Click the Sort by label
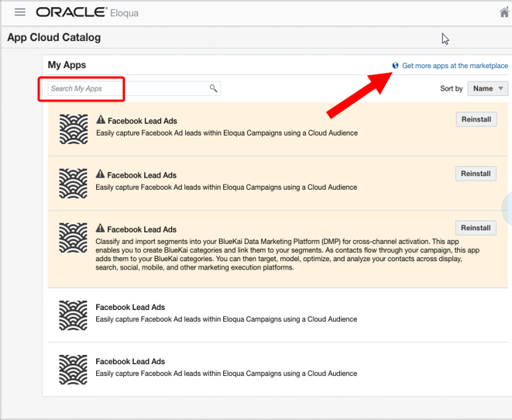Screen dimensions: 512x420 coord(452,88)
